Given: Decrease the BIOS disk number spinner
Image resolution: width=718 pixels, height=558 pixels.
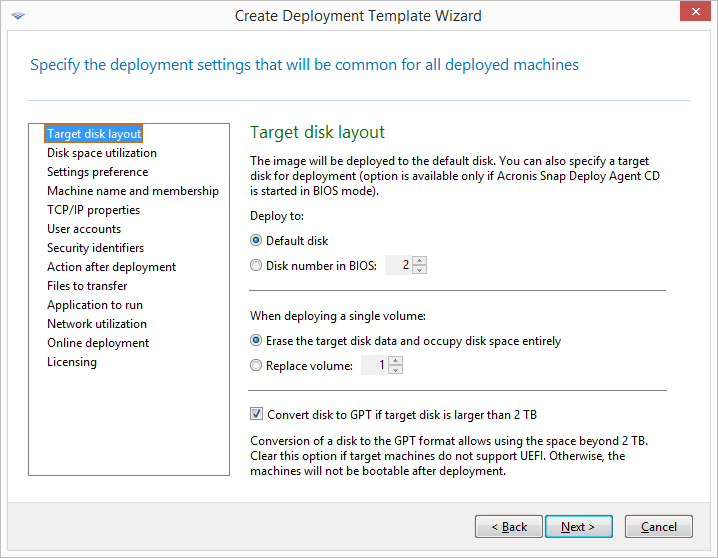Looking at the screenshot, I should coord(420,270).
